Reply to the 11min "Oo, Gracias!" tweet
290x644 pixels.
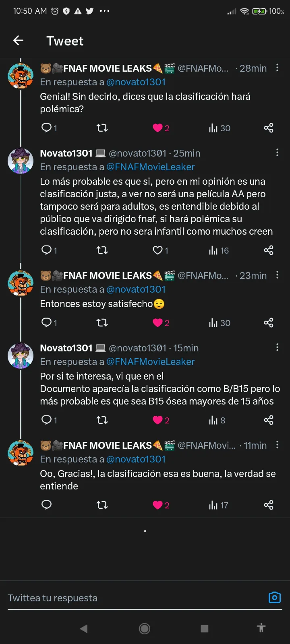pos(47,505)
